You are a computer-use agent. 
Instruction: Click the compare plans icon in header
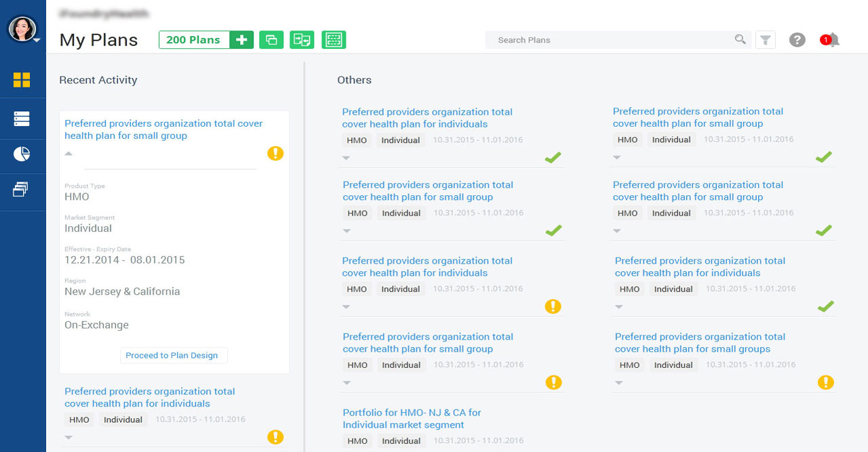click(x=302, y=40)
